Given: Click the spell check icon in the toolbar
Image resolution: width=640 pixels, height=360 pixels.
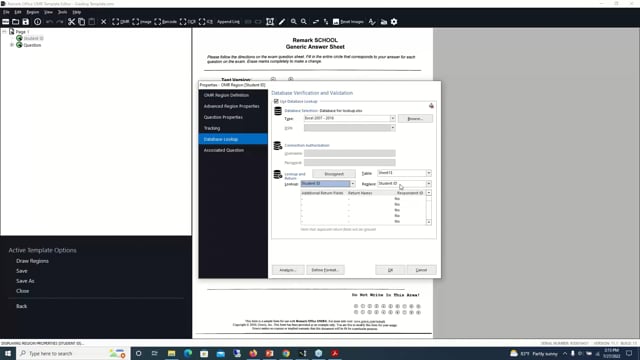Looking at the screenshot, I should (372, 22).
